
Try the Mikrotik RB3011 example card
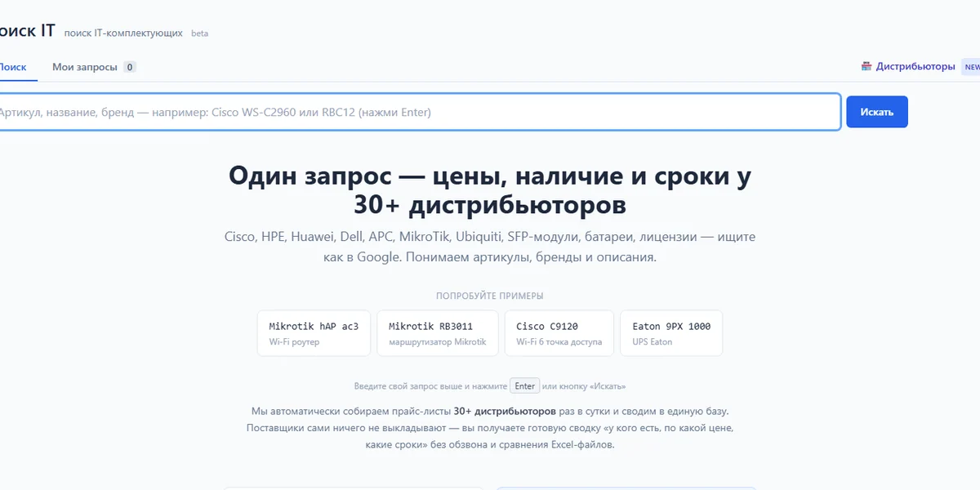(x=438, y=333)
